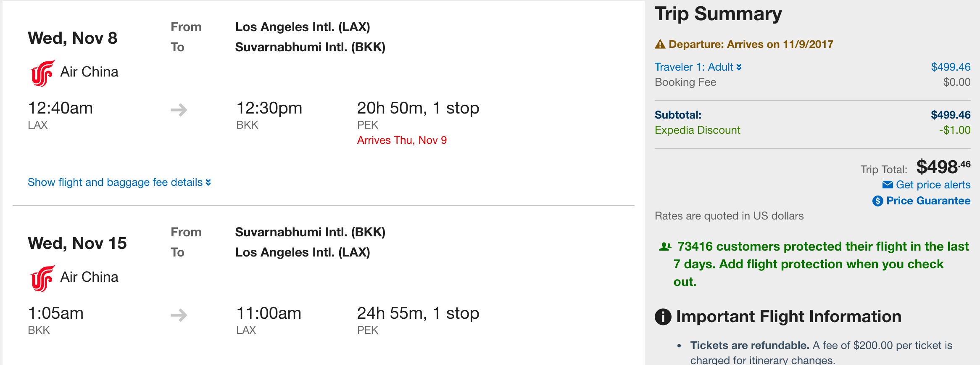Image resolution: width=980 pixels, height=365 pixels.
Task: Click the arrow between 12:40am and 12:30pm
Action: click(x=179, y=110)
